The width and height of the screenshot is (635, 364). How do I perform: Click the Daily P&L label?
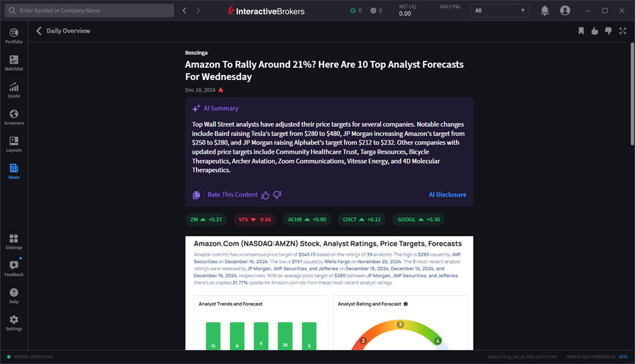tap(450, 6)
